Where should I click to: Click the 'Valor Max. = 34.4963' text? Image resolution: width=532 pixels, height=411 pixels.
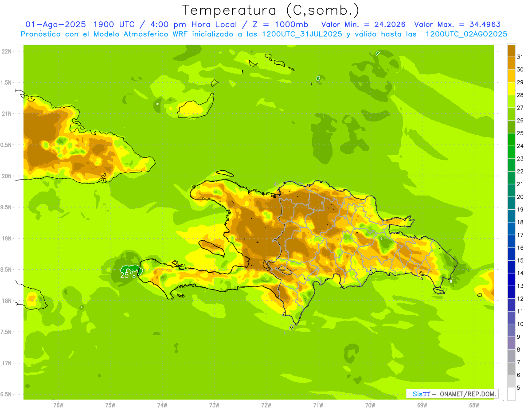457,24
